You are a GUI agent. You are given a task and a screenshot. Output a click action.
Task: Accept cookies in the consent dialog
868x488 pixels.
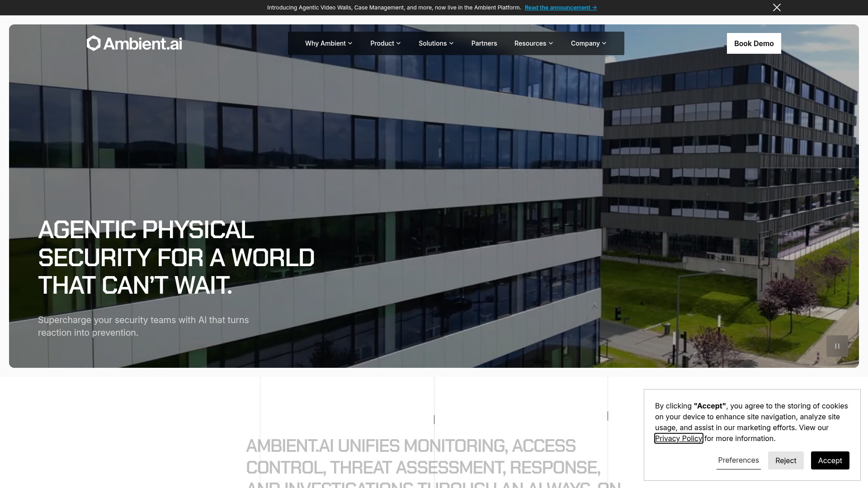click(x=830, y=460)
